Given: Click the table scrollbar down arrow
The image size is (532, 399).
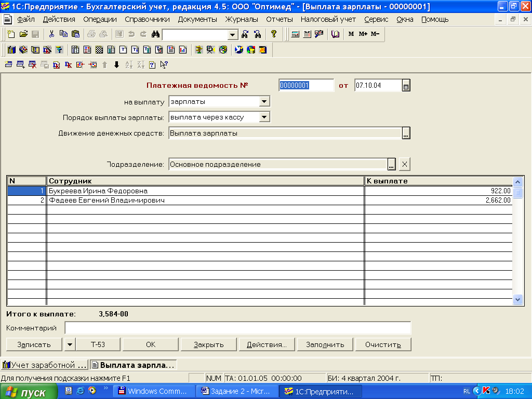Looking at the screenshot, I should pos(517,299).
